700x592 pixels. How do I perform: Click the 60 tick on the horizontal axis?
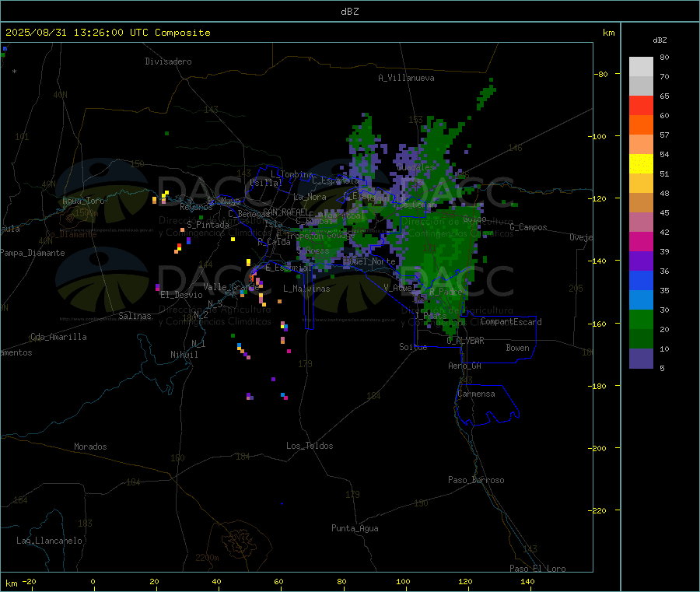pos(278,581)
